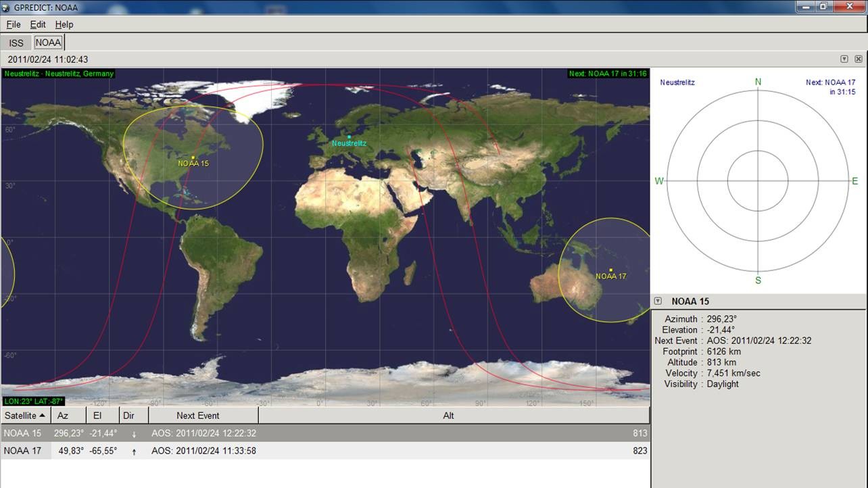868x488 pixels.
Task: Click NOAA 15 down direction arrow
Action: click(134, 434)
